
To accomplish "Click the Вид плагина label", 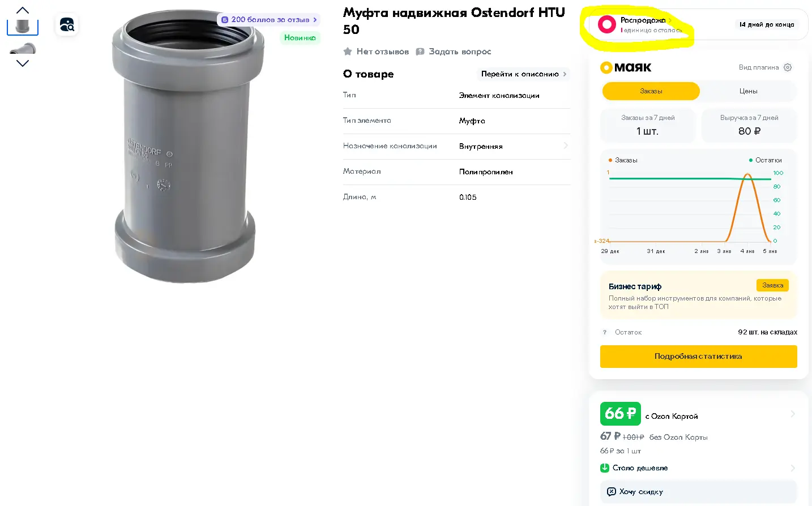I will [x=759, y=67].
